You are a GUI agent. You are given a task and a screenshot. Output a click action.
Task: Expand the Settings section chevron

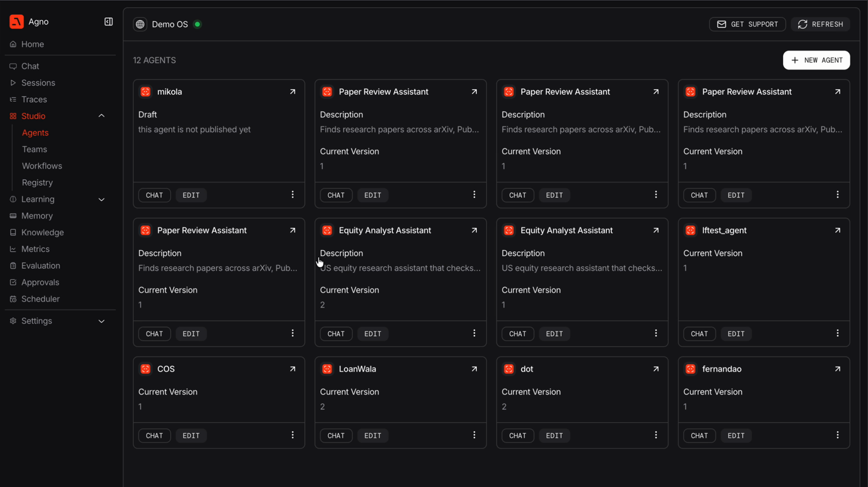click(102, 321)
